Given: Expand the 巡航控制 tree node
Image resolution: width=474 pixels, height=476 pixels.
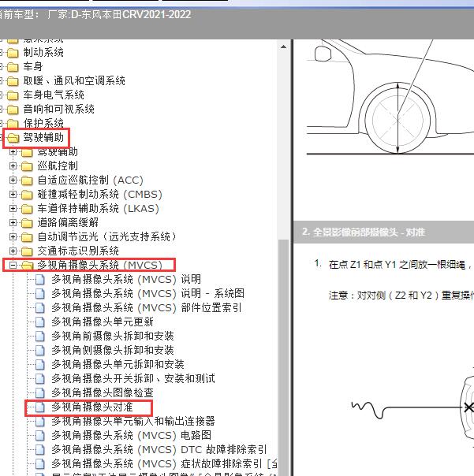Looking at the screenshot, I should 13,165.
